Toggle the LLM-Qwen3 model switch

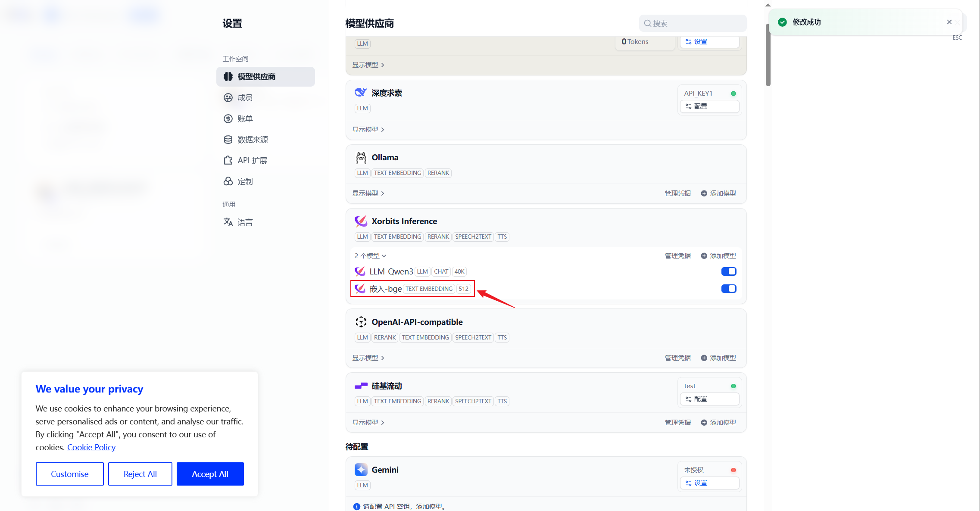point(729,271)
